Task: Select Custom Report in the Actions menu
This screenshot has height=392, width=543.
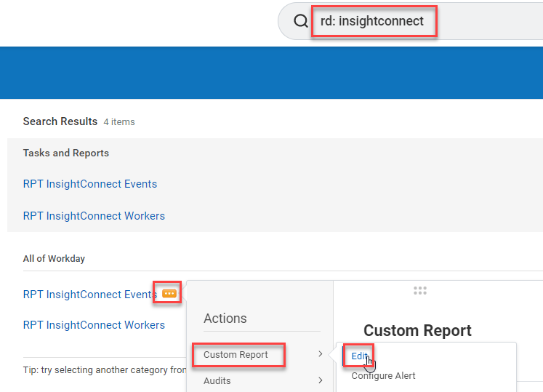Action: (x=236, y=355)
